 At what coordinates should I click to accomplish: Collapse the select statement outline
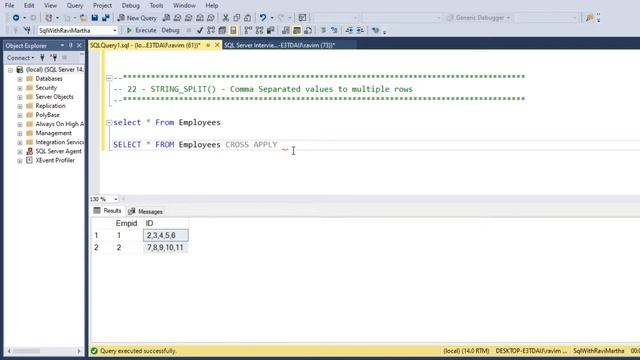click(109, 122)
